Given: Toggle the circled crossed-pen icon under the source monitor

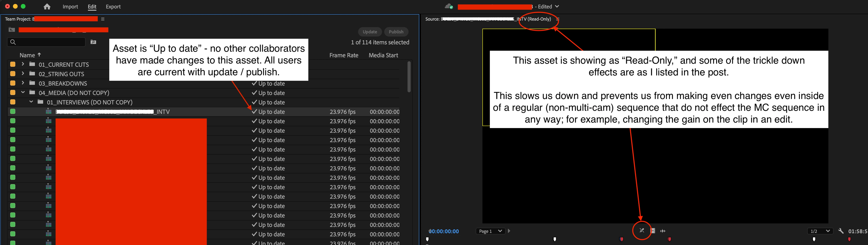Looking at the screenshot, I should pyautogui.click(x=642, y=230).
